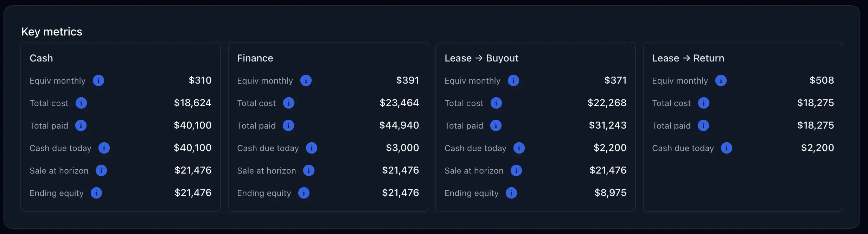Show info for Cash 'Cash due today'
868x234 pixels.
[104, 148]
